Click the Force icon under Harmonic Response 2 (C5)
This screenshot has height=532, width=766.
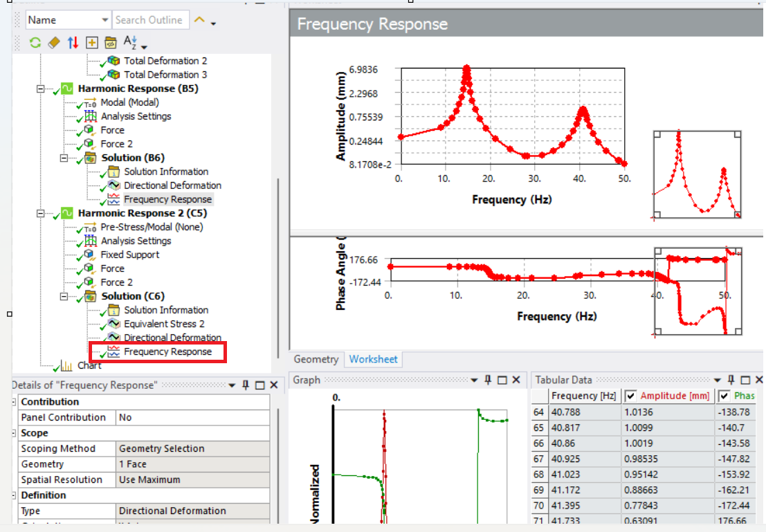point(89,268)
